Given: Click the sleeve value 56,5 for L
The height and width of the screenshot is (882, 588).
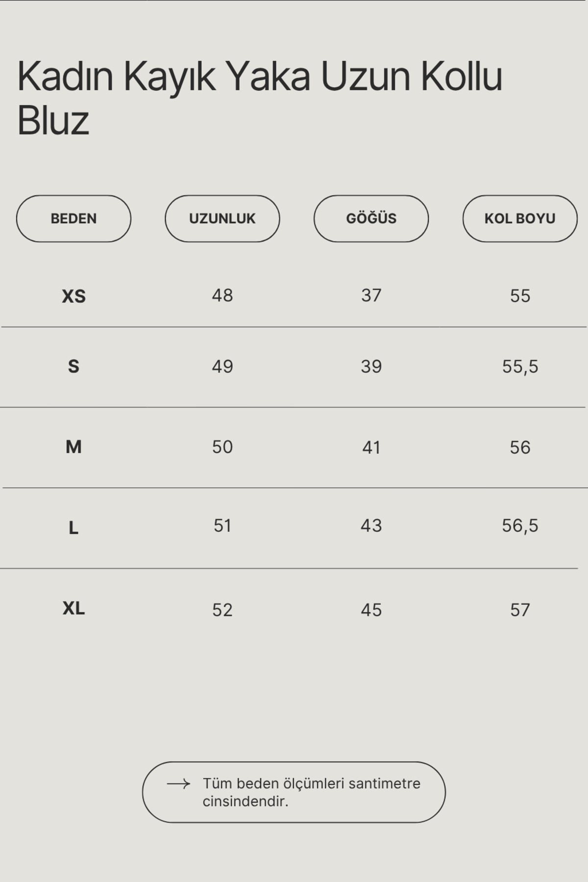Looking at the screenshot, I should tap(520, 526).
